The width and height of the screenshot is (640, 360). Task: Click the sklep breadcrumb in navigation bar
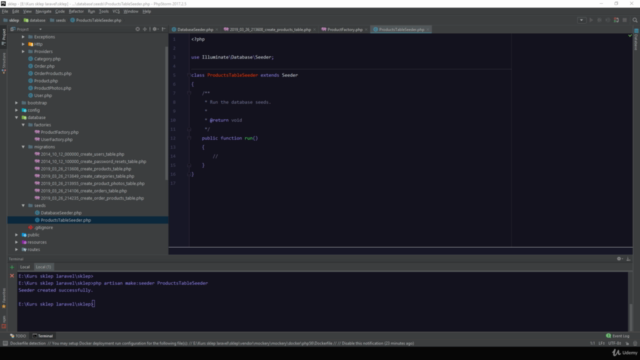(x=11, y=20)
